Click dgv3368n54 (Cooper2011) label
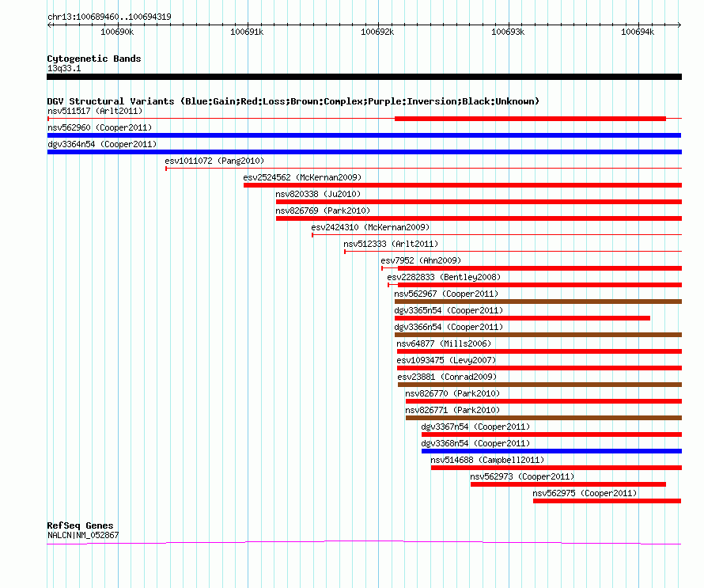704x588 pixels. (475, 443)
